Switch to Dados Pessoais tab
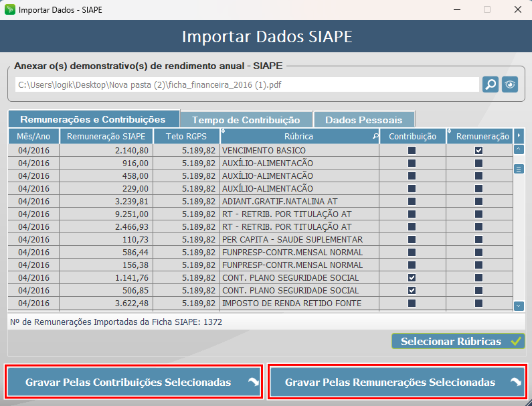Screen dimensions: 532x406 (364, 120)
